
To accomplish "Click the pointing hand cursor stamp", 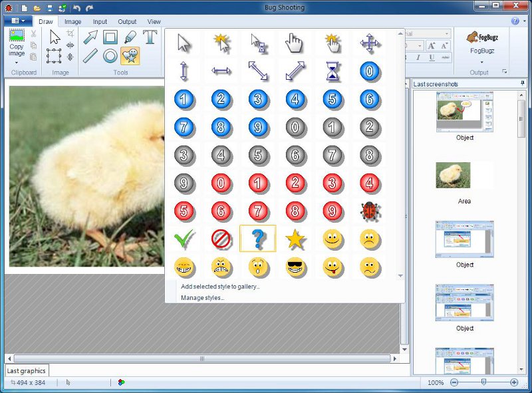I will click(295, 43).
